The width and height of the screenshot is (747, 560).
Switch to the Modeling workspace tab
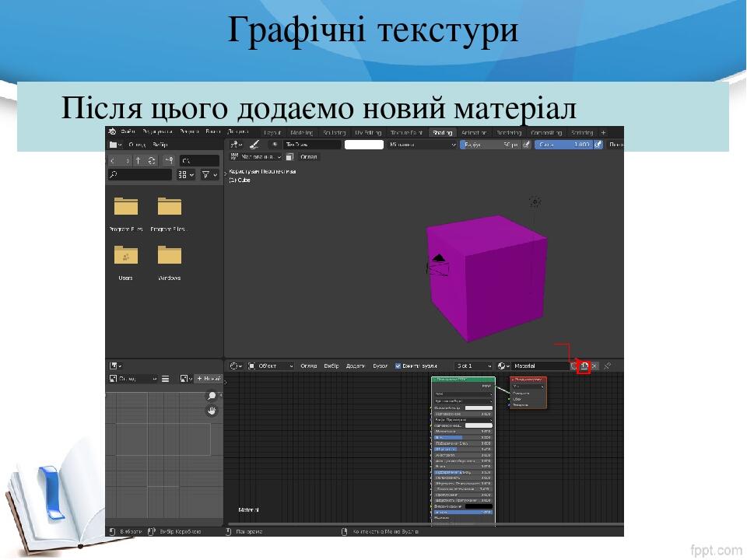tap(301, 133)
